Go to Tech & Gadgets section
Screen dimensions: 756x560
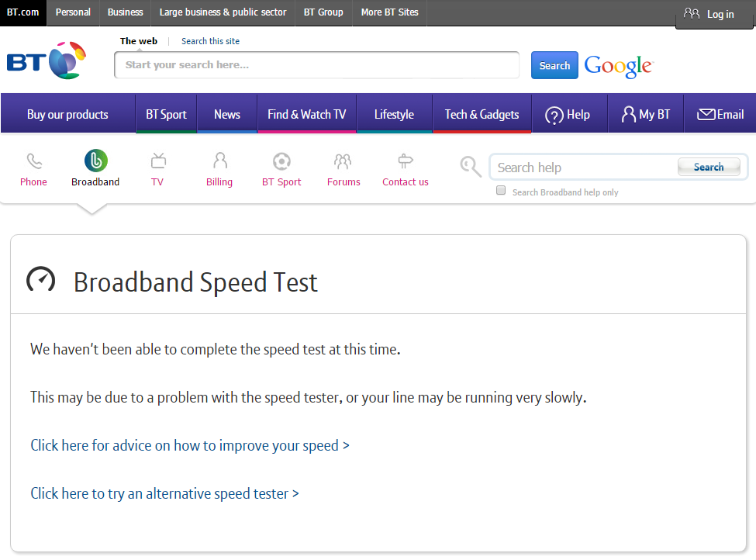[x=482, y=114]
